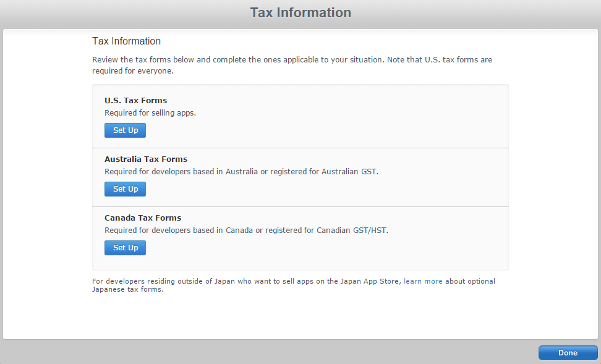Click the large Tax Information title in header

[x=300, y=13]
